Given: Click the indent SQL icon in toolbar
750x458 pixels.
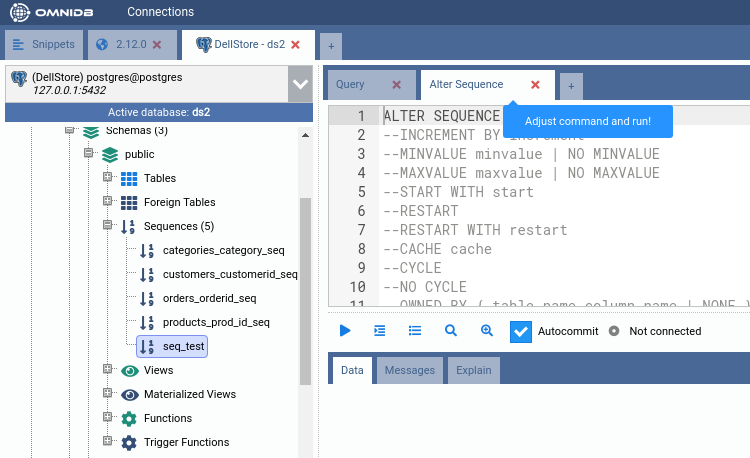Looking at the screenshot, I should click(x=380, y=331).
